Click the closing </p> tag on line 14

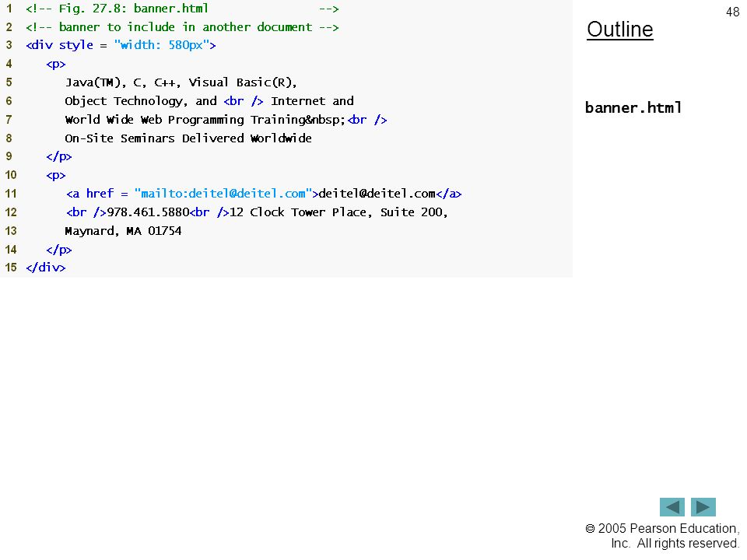pyautogui.click(x=59, y=250)
